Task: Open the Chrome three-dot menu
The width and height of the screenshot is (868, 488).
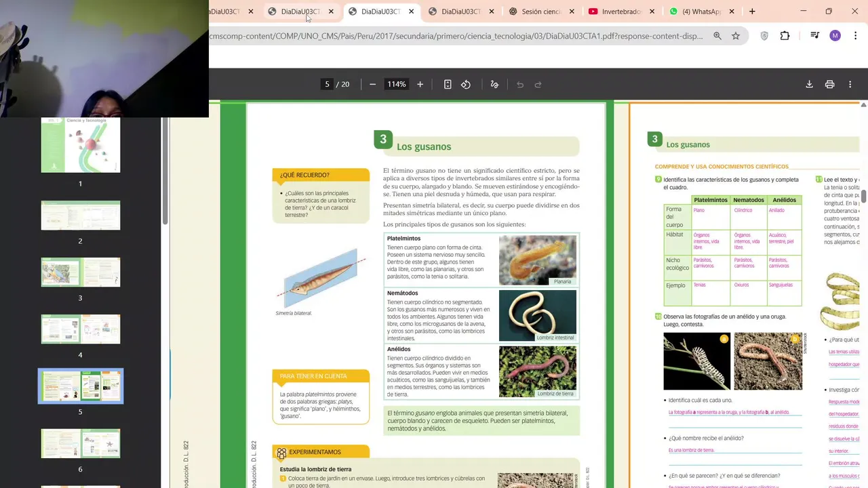Action: coord(855,36)
